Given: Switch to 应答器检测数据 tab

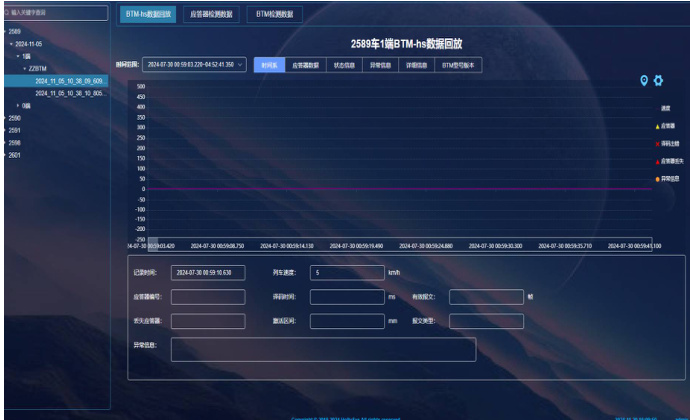Looking at the screenshot, I should click(x=211, y=15).
